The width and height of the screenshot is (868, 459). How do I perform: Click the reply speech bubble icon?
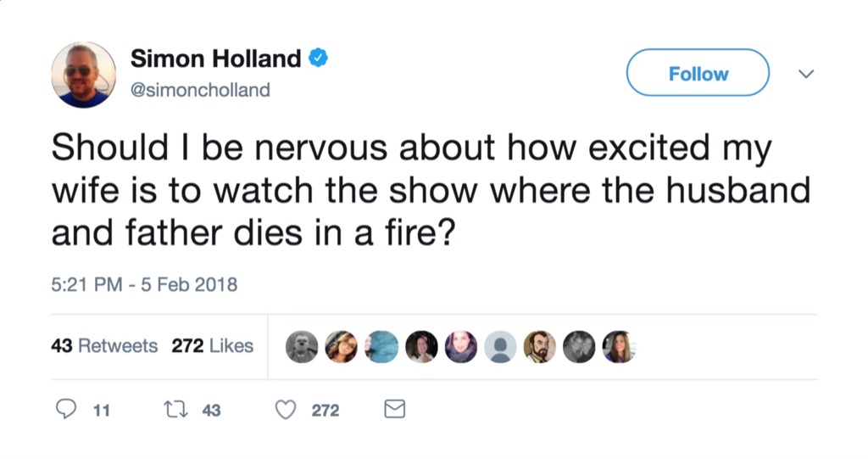(66, 410)
